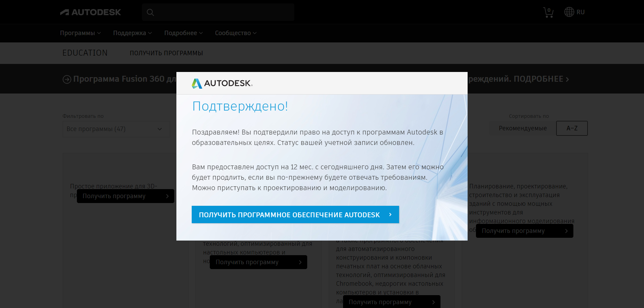This screenshot has height=308, width=644.
Task: Click the Программа Fusion 360 banner text
Action: 125,79
